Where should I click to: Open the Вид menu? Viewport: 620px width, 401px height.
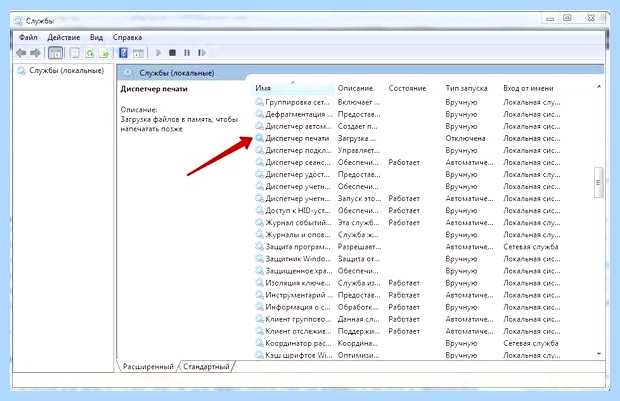pyautogui.click(x=96, y=38)
